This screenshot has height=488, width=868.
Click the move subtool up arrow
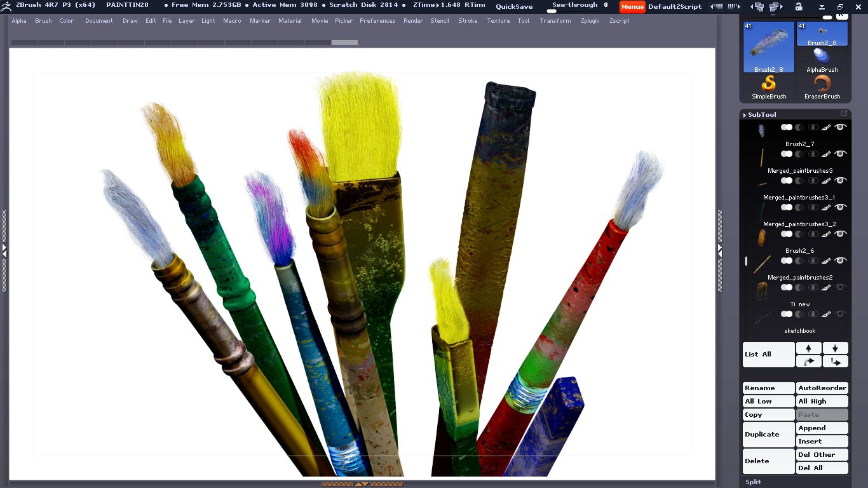pos(808,348)
